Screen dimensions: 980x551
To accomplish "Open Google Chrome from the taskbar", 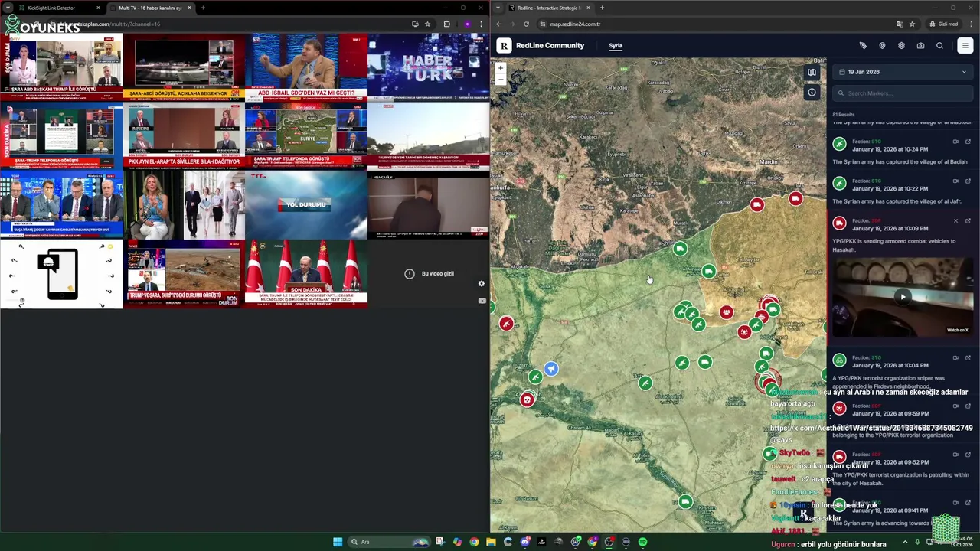I will pos(474,542).
